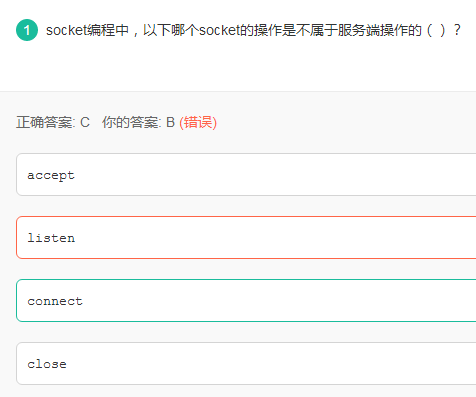Select the accept answer option
The width and height of the screenshot is (476, 397).
click(x=246, y=175)
